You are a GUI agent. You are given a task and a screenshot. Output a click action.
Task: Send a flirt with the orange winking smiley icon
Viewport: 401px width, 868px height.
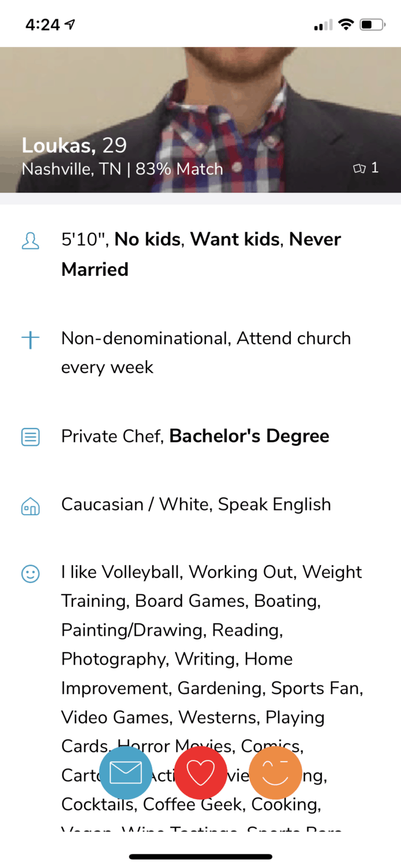(x=275, y=772)
